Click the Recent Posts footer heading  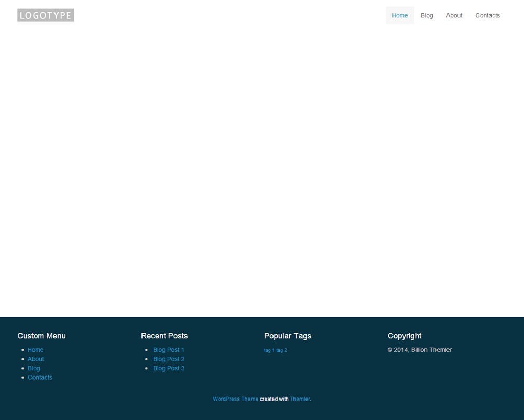(164, 336)
